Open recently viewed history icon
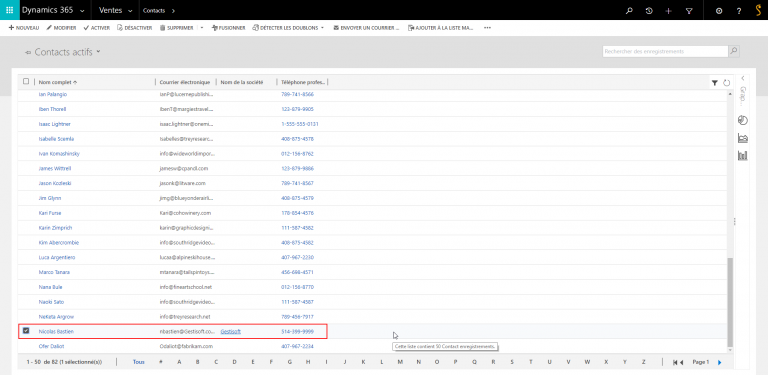Image resolution: width=768 pixels, height=375 pixels. [649, 10]
